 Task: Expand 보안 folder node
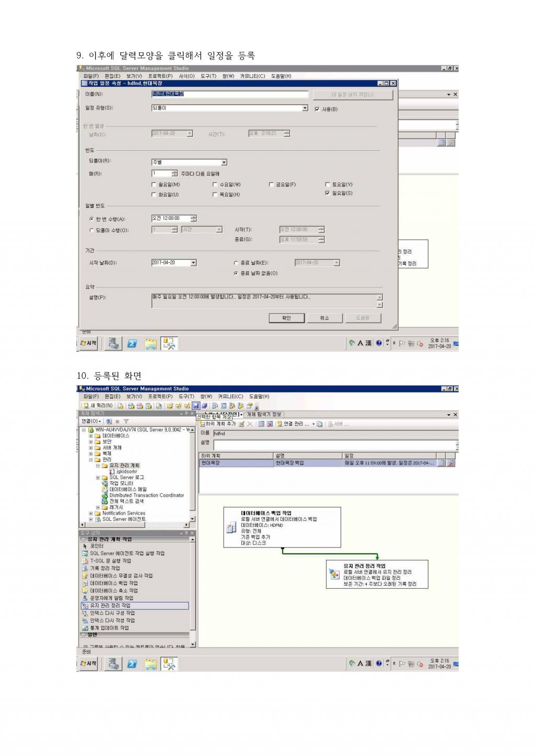[90, 441]
